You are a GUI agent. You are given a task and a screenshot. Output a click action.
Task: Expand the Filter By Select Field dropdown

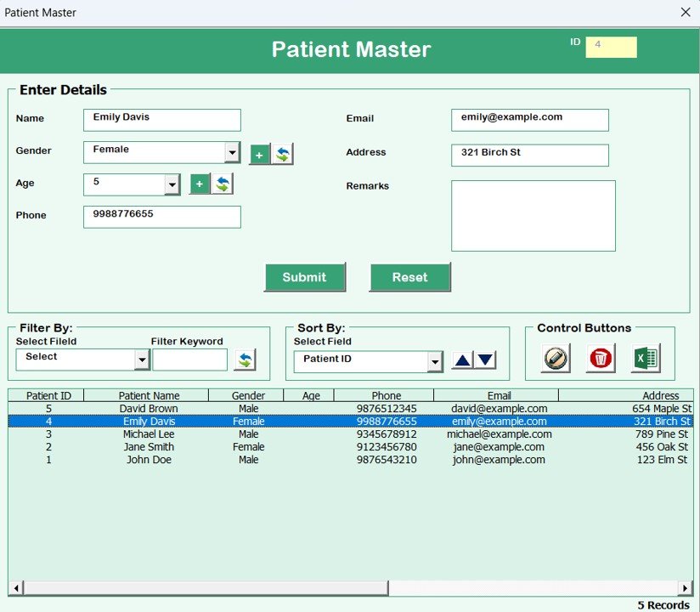pyautogui.click(x=142, y=360)
